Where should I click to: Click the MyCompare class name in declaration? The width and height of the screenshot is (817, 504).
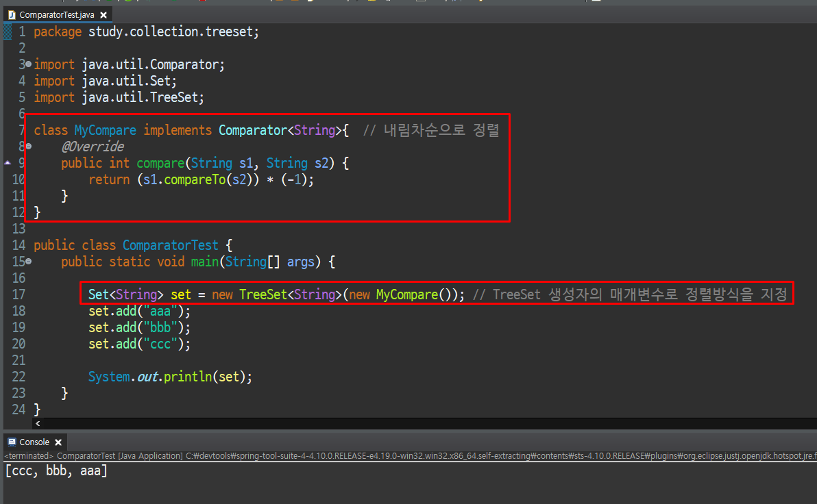106,130
